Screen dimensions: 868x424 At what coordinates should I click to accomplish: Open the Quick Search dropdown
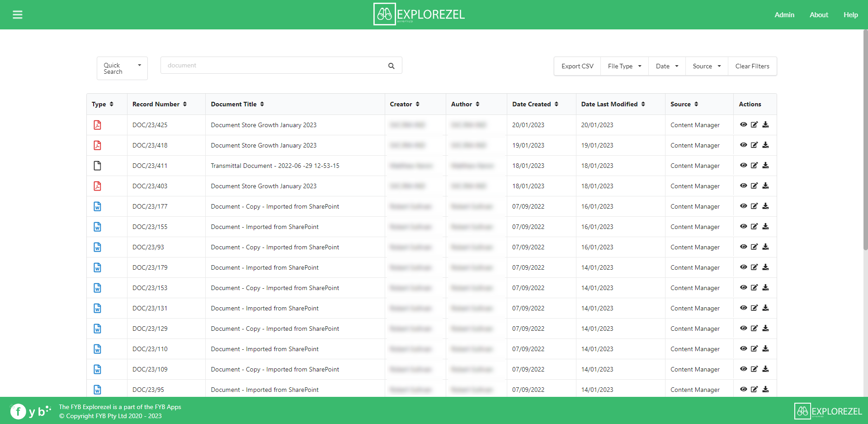pos(122,68)
